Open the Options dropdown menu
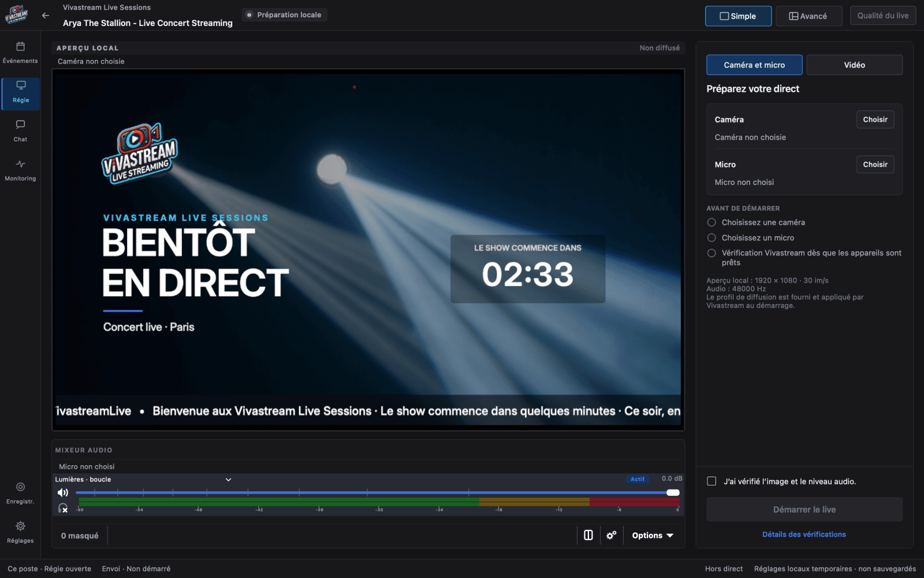Image resolution: width=924 pixels, height=578 pixels. pos(653,535)
